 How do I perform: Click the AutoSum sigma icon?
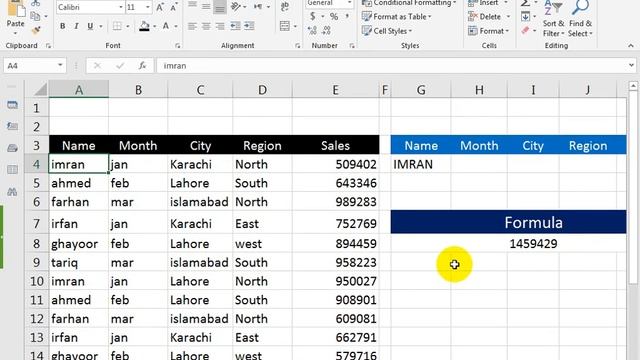click(525, 3)
